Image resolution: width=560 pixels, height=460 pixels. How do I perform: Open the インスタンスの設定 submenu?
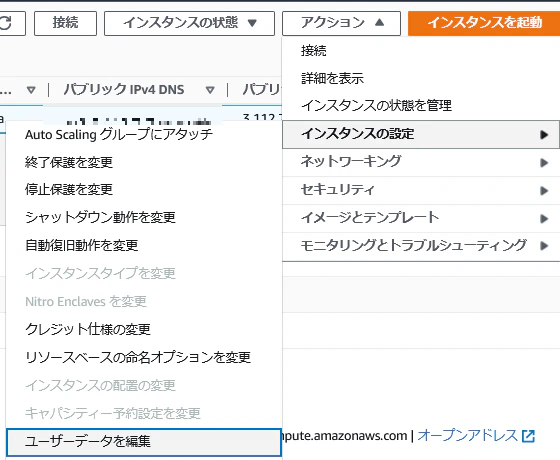tap(421, 134)
